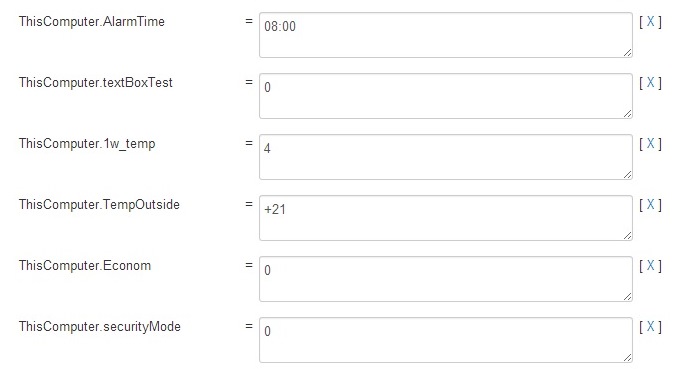Image resolution: width=678 pixels, height=369 pixels.
Task: Click the securityMode textarea resize corner
Action: tap(627, 358)
